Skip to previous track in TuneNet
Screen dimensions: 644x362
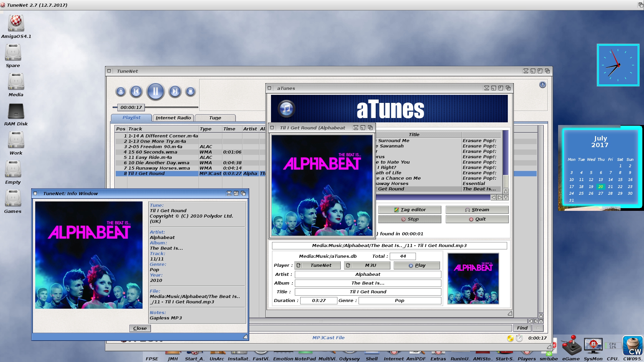tap(136, 92)
